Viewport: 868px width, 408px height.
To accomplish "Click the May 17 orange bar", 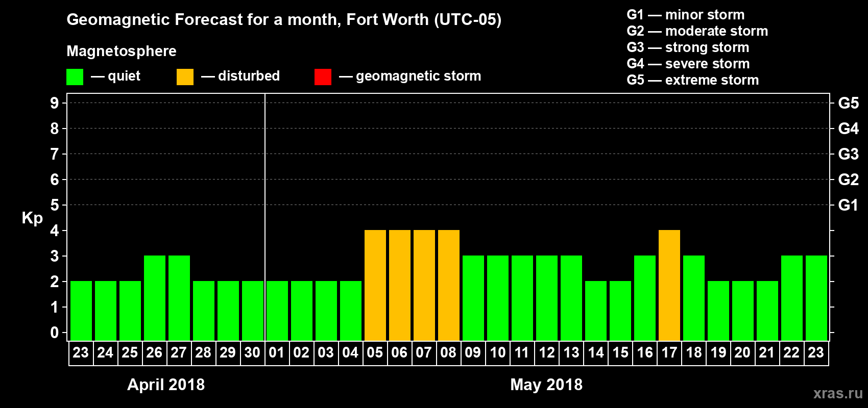I will (669, 285).
